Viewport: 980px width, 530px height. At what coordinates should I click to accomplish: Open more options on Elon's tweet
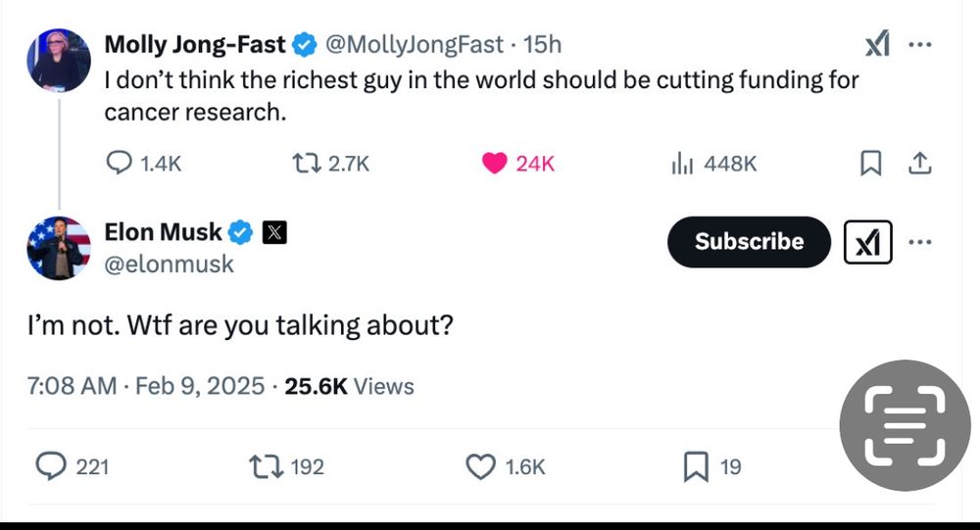click(x=920, y=242)
